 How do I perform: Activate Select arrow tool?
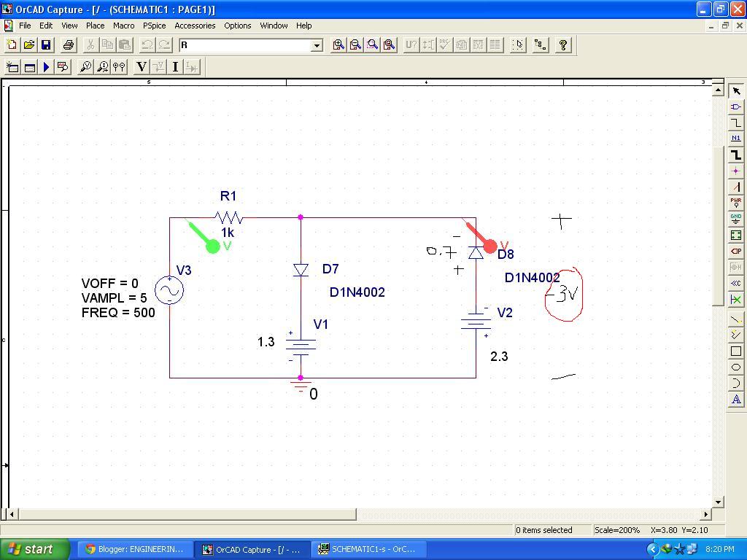[736, 90]
